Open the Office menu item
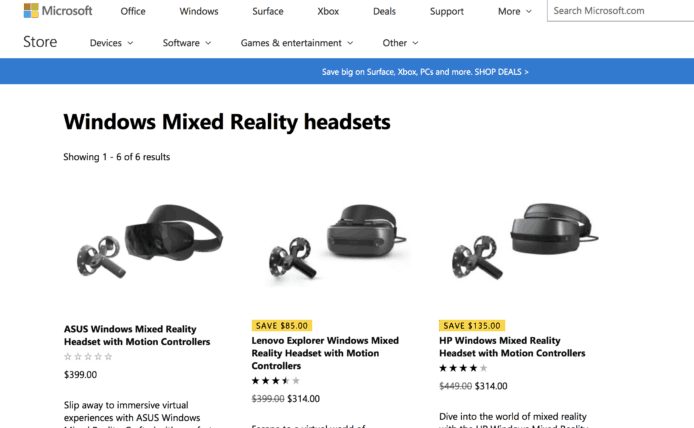 coord(133,12)
